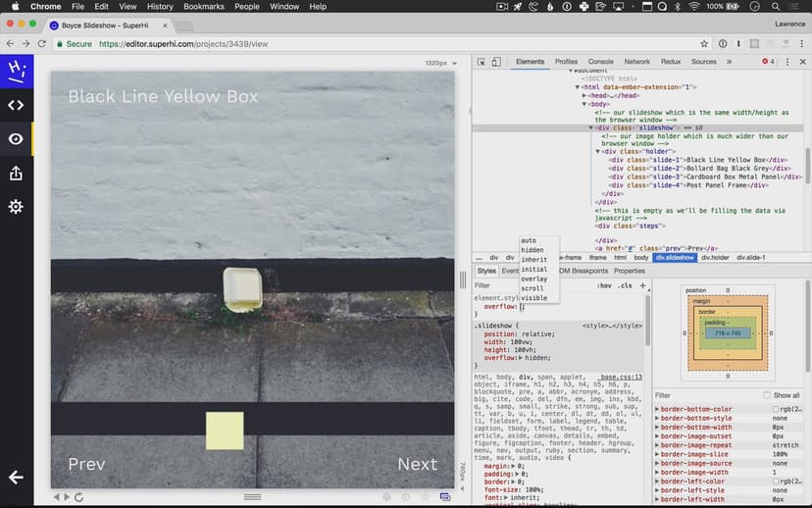Activate the DevTools element inspector icon

click(482, 62)
